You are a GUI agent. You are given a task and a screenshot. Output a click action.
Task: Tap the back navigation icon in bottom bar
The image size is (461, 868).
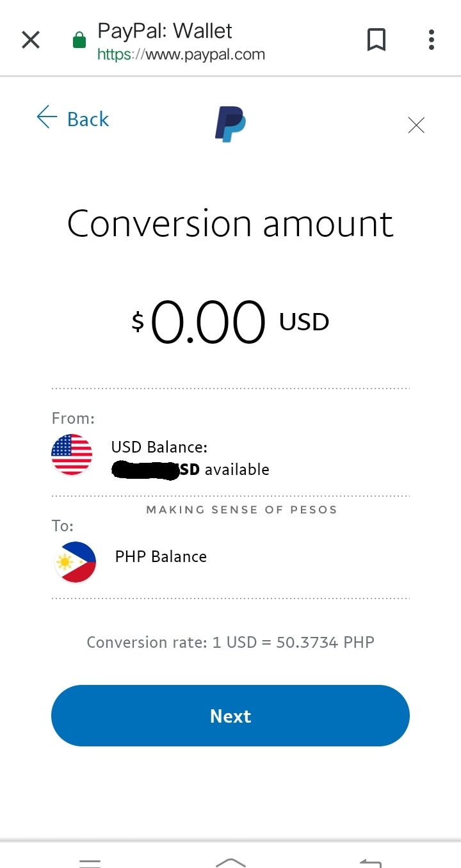coord(371,861)
